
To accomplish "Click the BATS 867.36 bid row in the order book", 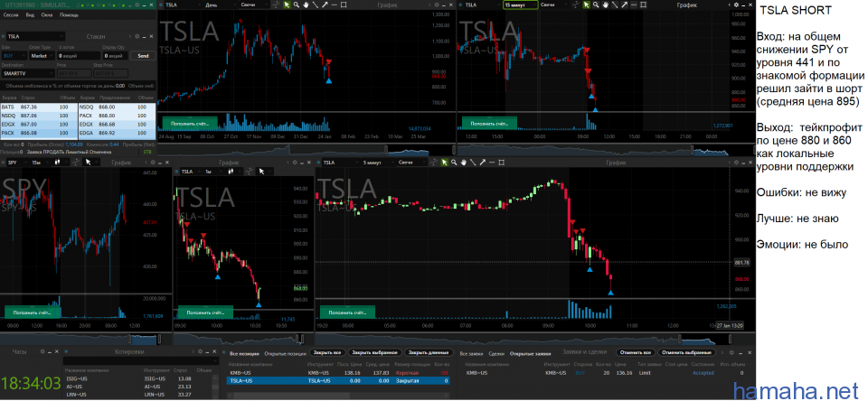I will pos(38,107).
